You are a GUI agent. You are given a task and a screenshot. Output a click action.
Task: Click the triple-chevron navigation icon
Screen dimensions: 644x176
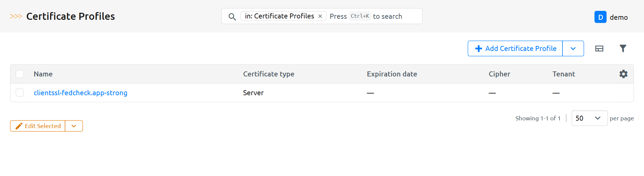tap(16, 16)
